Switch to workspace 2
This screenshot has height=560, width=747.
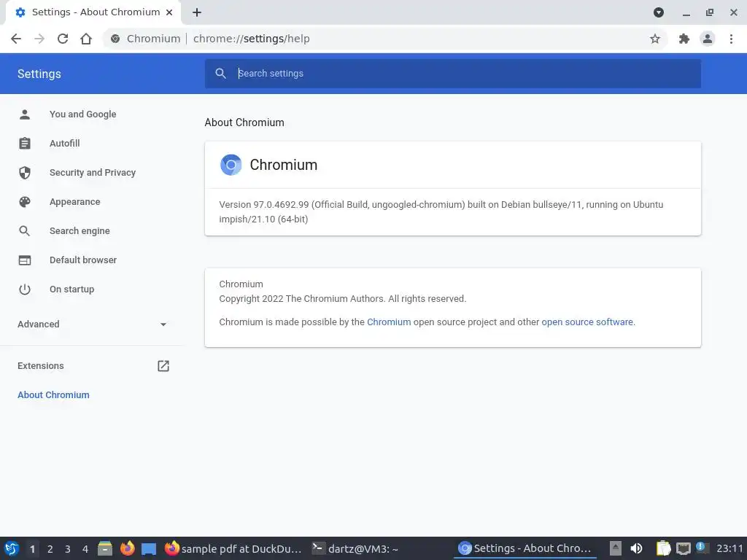pyautogui.click(x=50, y=549)
